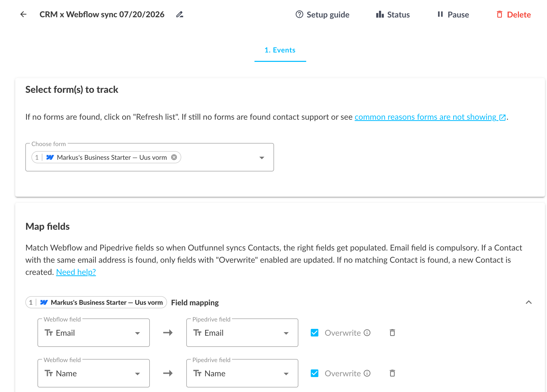
Task: Collapse the Field mapping section
Action: coord(528,302)
